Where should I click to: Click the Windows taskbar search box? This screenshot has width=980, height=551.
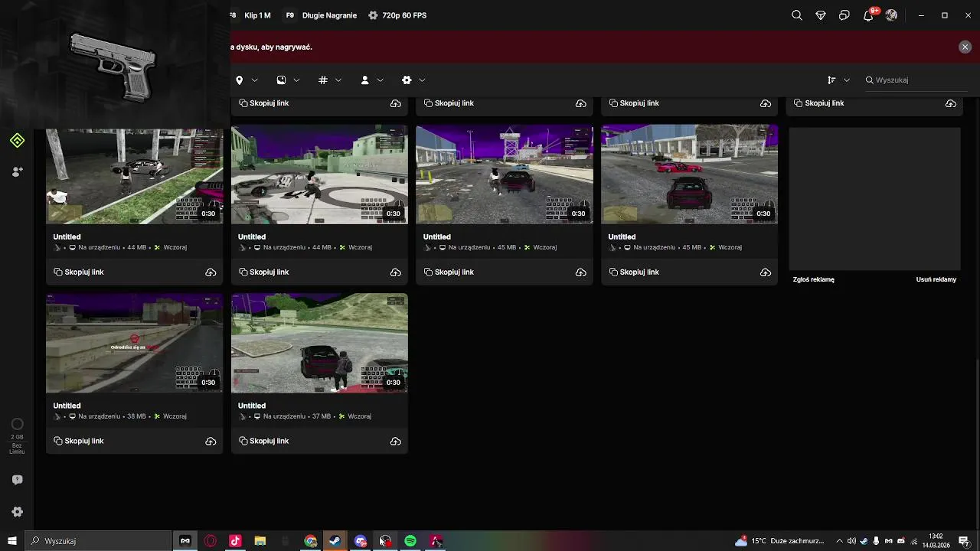coord(98,541)
